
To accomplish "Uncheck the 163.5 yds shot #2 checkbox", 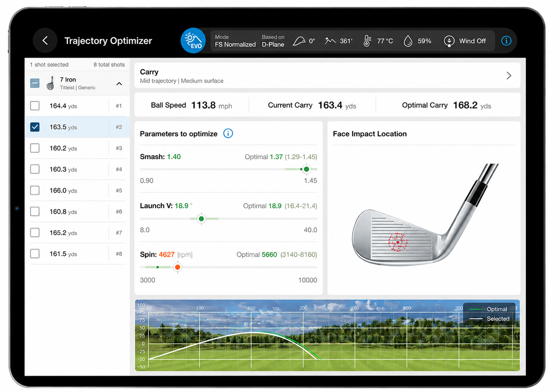I will [35, 127].
